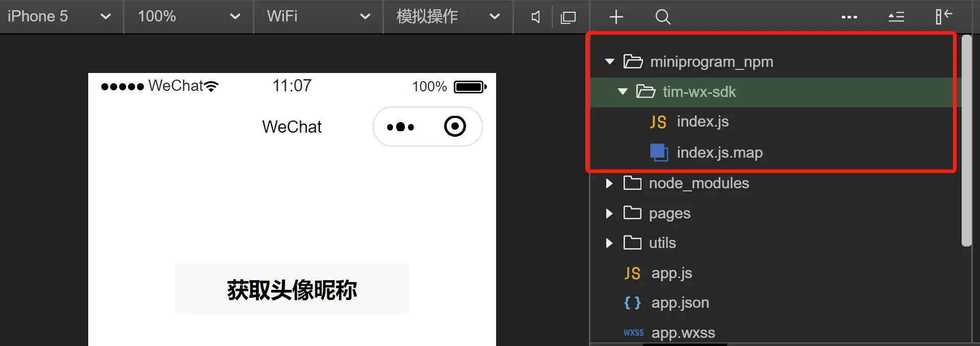The width and height of the screenshot is (980, 346).
Task: Collapse the miniprogram_npm folder arrow
Action: point(610,62)
